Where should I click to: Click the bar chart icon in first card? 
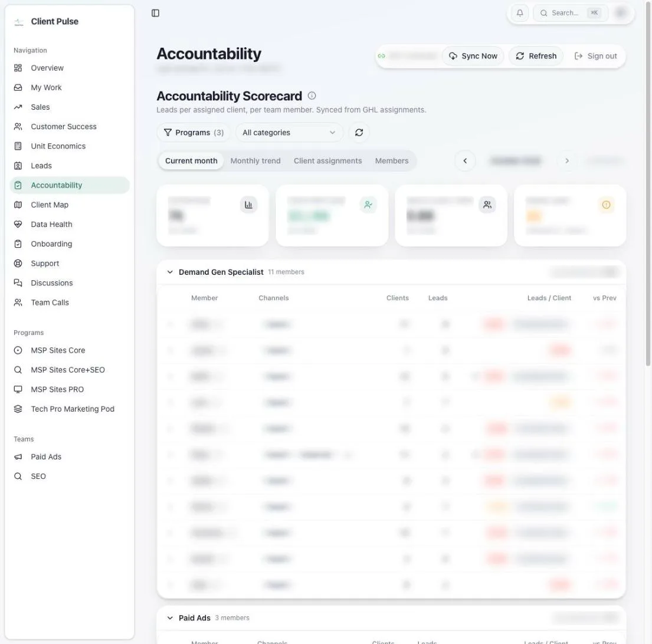tap(248, 205)
